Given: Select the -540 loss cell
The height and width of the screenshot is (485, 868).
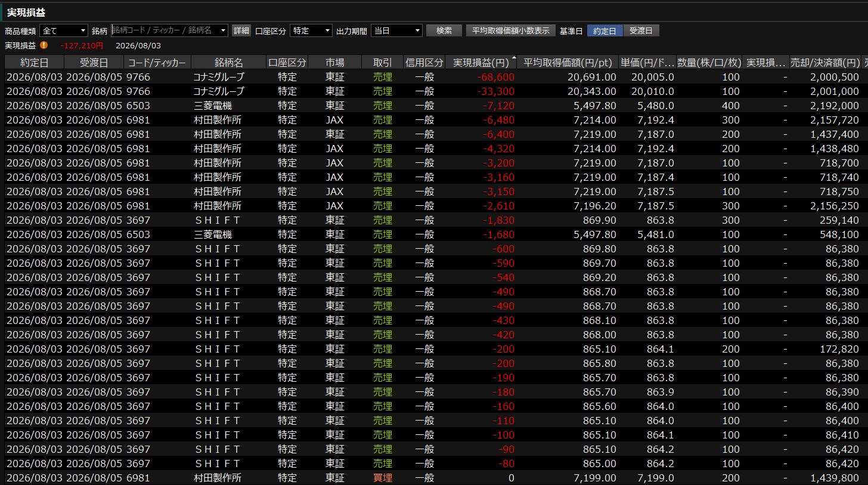Looking at the screenshot, I should (x=504, y=277).
